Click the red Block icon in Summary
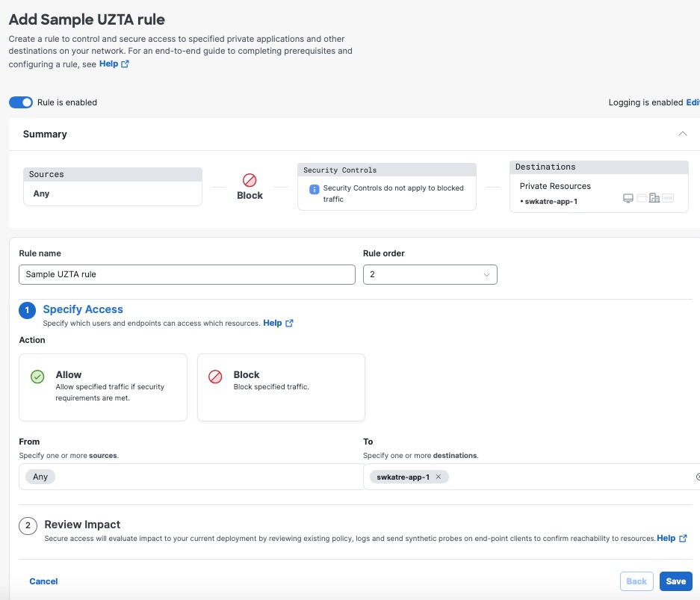Image resolution: width=700 pixels, height=600 pixels. (x=250, y=180)
